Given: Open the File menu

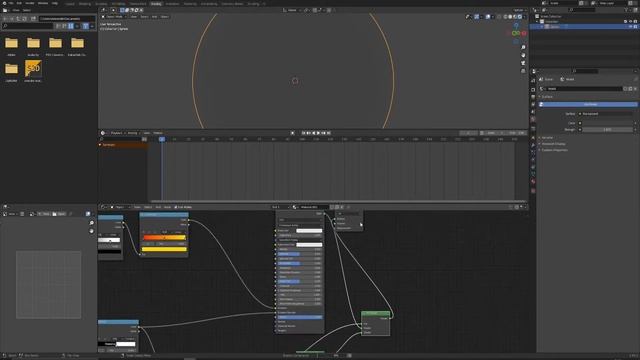Looking at the screenshot, I should 11,3.
